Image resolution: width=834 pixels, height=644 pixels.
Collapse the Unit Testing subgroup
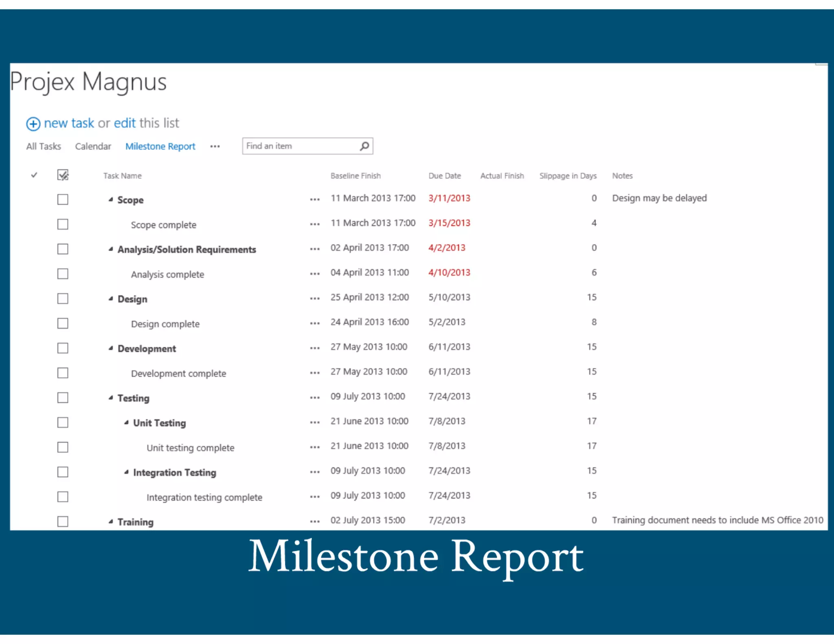click(x=126, y=423)
